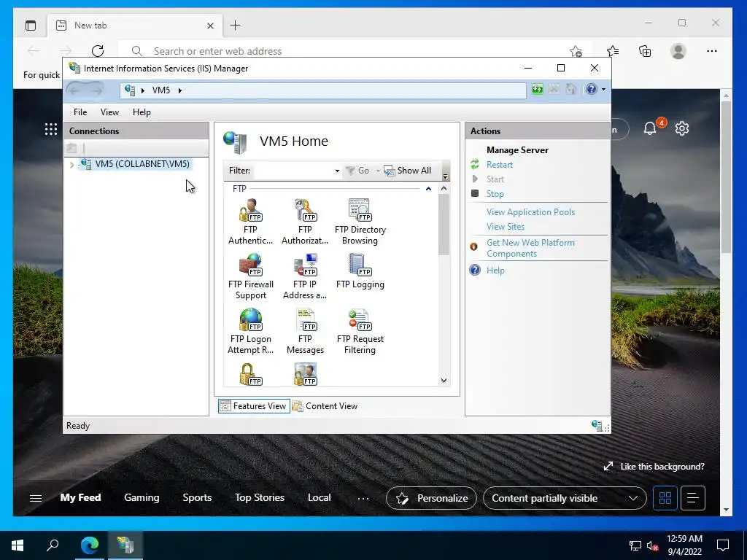Click the Restart server icon in Actions pane
The height and width of the screenshot is (560, 747).
coord(475,164)
